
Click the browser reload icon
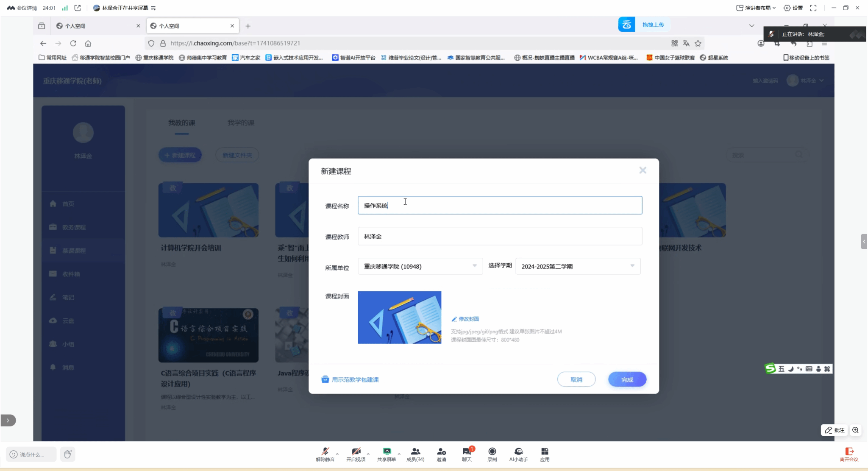pos(73,43)
